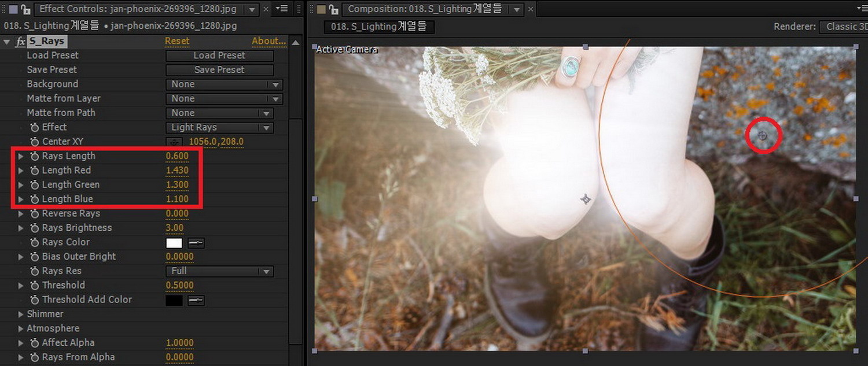The image size is (868, 366).
Task: Select the 018. S_Lighting composition sub-tab
Action: tap(379, 27)
